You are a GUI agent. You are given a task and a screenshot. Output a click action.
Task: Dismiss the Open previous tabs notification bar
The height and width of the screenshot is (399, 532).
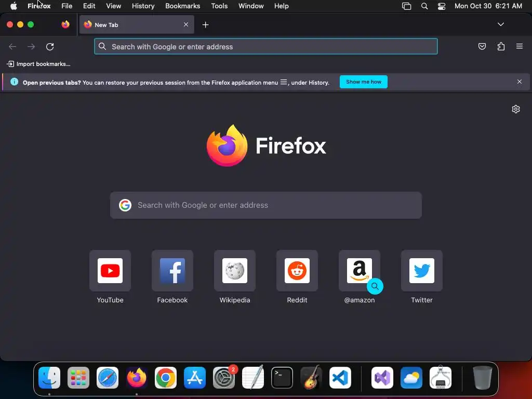(520, 82)
